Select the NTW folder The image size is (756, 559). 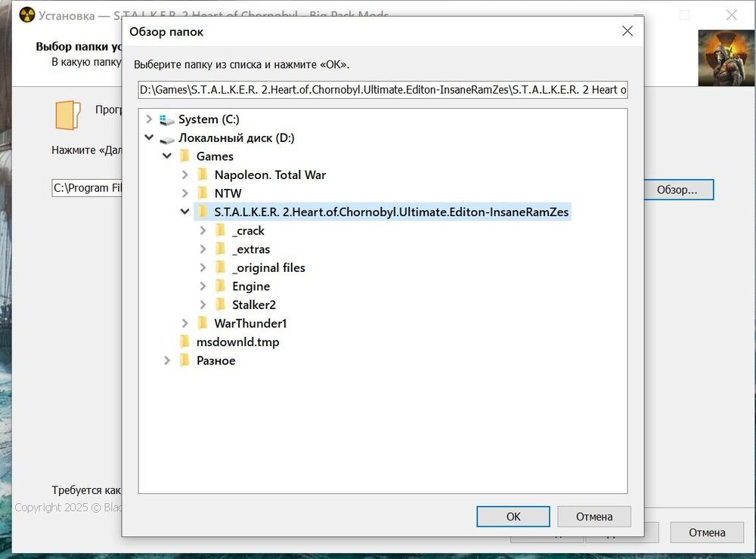click(x=228, y=193)
